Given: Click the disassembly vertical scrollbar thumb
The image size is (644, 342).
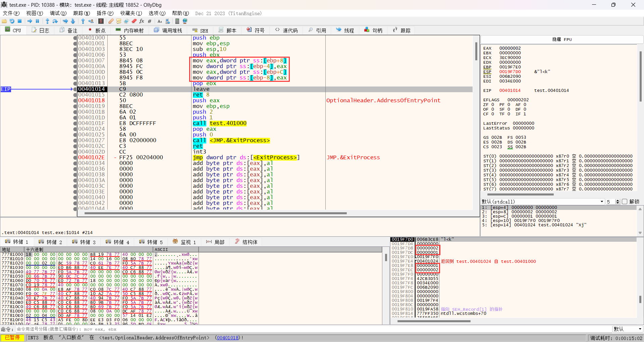Looking at the screenshot, I should click(476, 51).
